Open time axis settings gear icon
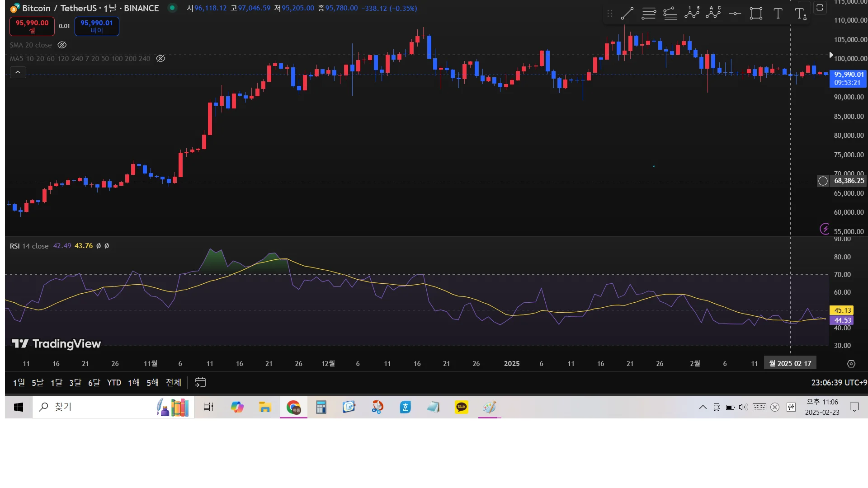The image size is (868, 488). 851,364
